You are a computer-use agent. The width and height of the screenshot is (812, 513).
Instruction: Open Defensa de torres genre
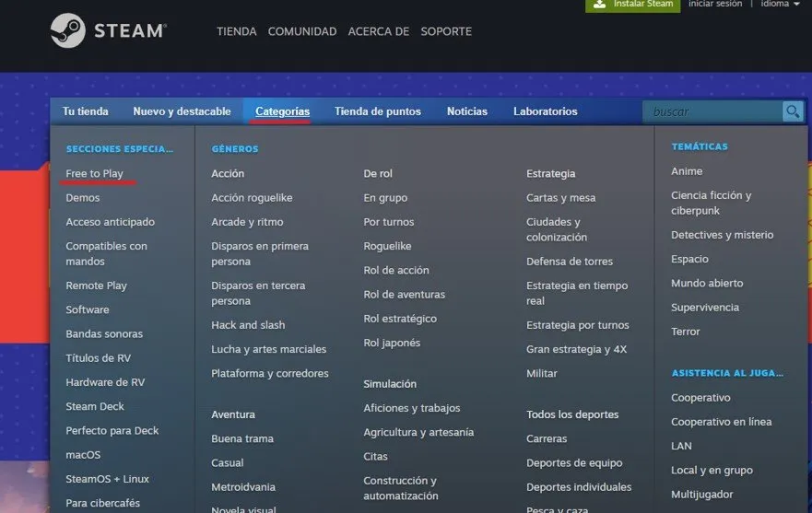point(570,262)
